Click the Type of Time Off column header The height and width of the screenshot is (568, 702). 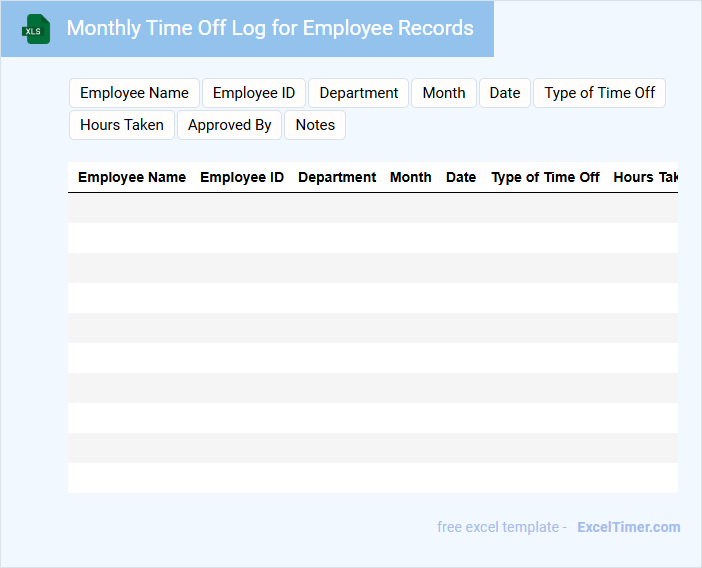[x=545, y=177]
